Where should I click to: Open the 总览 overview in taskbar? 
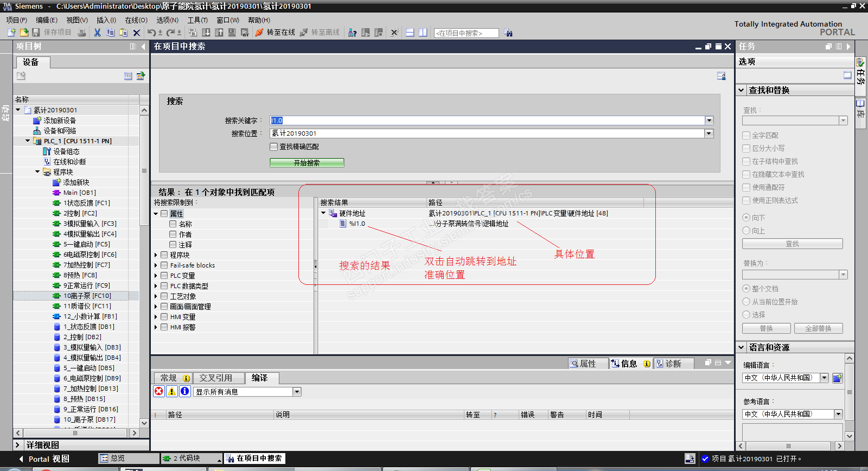coord(129,459)
